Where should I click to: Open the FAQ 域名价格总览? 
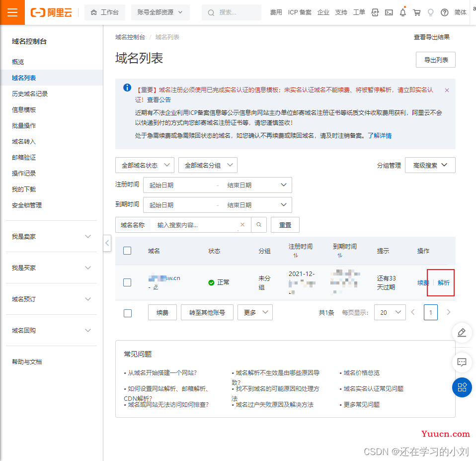pos(361,373)
